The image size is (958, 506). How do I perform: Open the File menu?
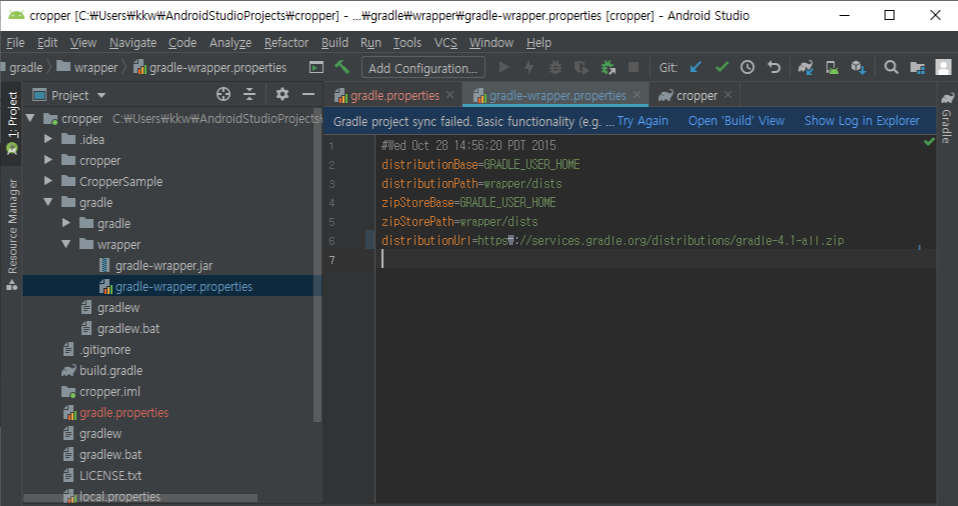click(15, 42)
